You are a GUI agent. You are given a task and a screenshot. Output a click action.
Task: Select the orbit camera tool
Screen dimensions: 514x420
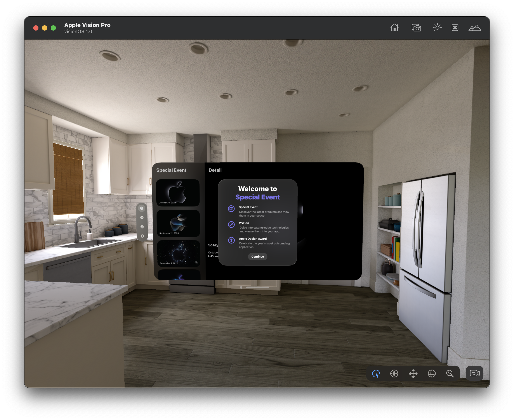432,374
